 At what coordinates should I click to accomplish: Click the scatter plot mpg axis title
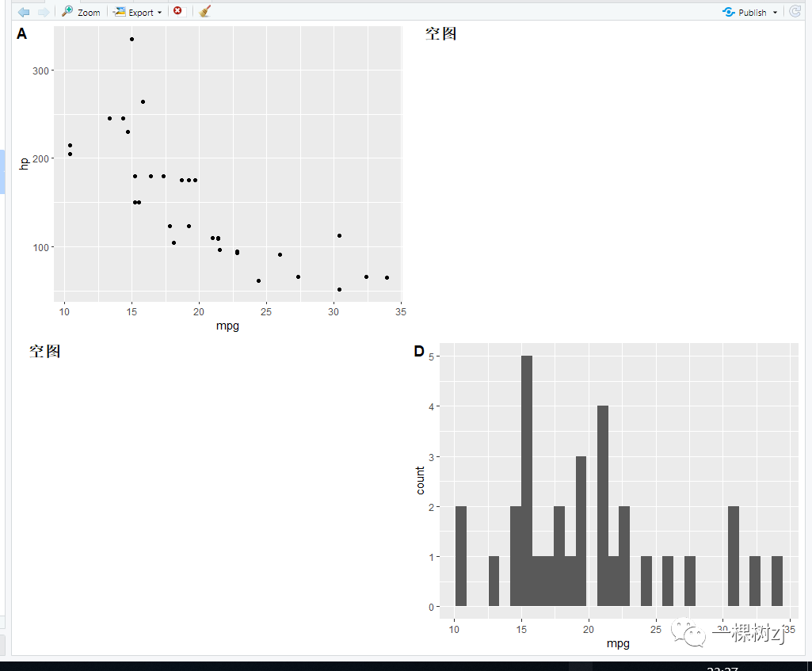point(227,326)
